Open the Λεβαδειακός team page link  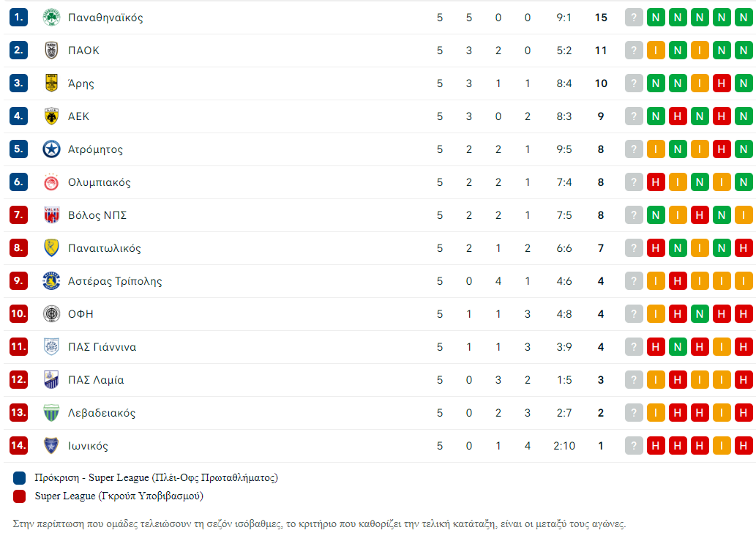pos(102,413)
